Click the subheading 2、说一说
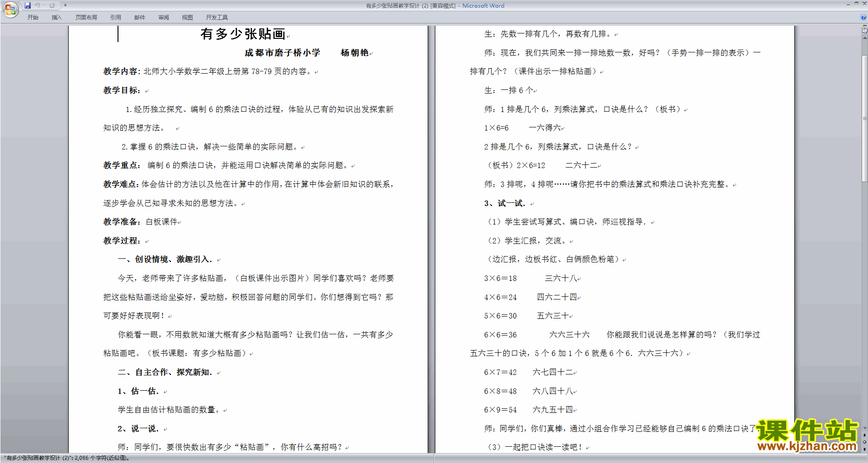 [x=138, y=429]
